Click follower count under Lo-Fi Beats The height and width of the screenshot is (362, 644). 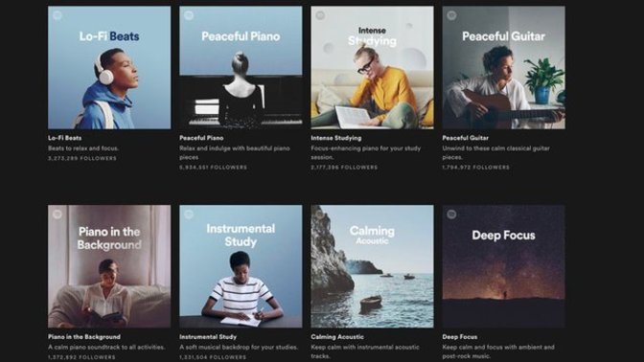coord(82,158)
